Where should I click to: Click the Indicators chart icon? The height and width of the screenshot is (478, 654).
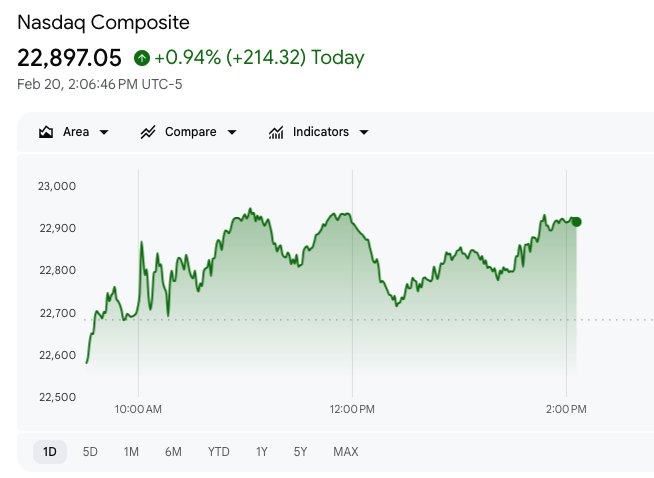[276, 132]
